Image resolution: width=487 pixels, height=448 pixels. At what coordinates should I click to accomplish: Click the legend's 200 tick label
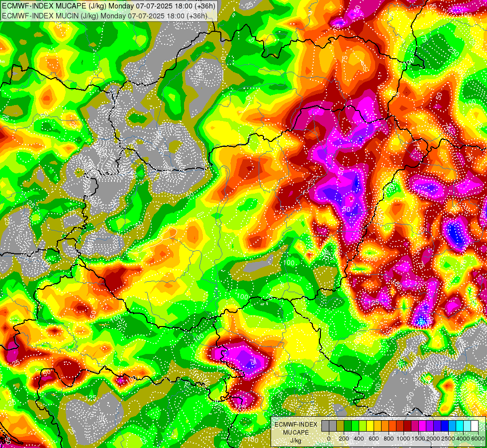[344, 439]
